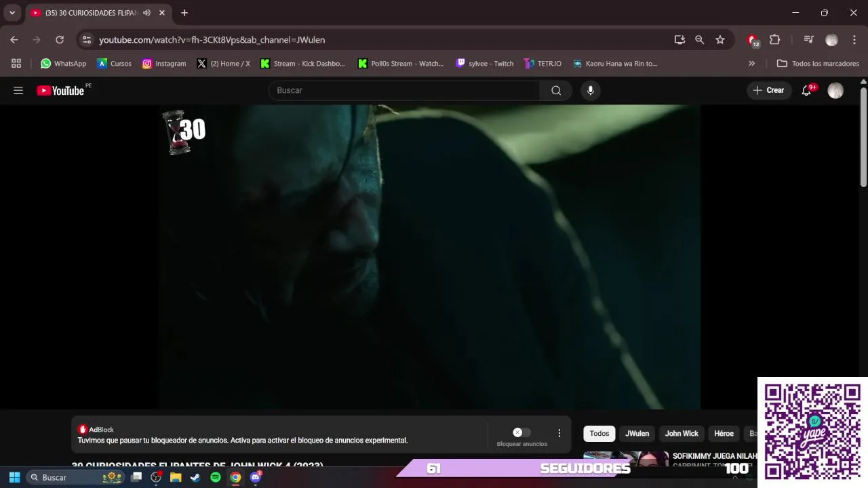
Task: Open File Explorer from taskbar
Action: tap(176, 477)
